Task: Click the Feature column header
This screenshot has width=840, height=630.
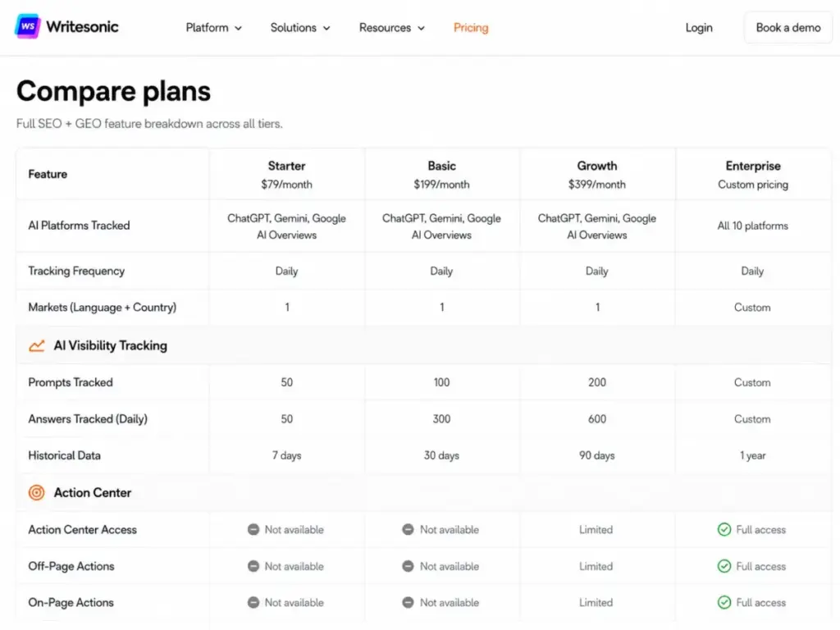Action: (x=48, y=174)
